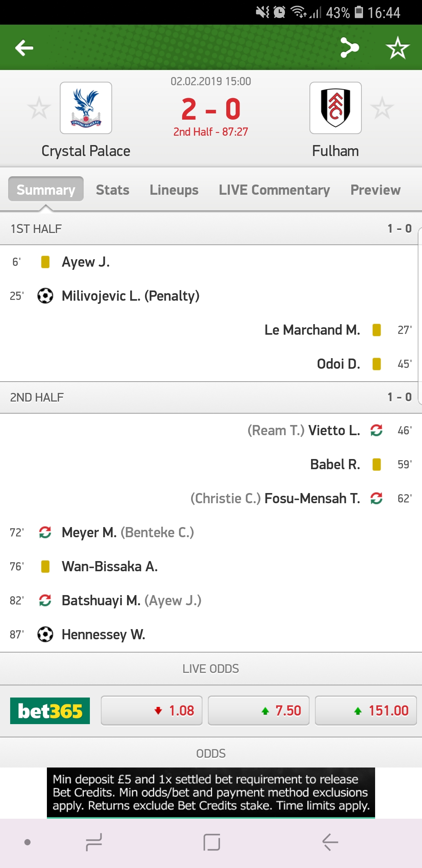Tap the bet365 logo
The image size is (422, 868).
[50, 711]
